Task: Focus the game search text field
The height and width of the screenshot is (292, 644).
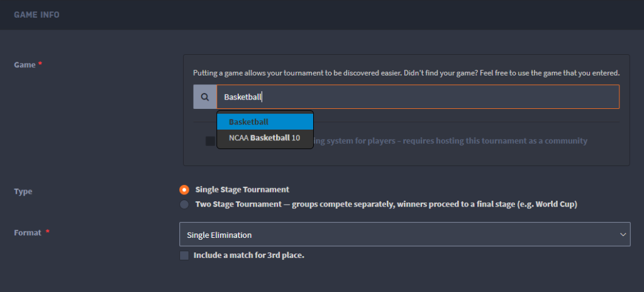Action: [x=418, y=97]
